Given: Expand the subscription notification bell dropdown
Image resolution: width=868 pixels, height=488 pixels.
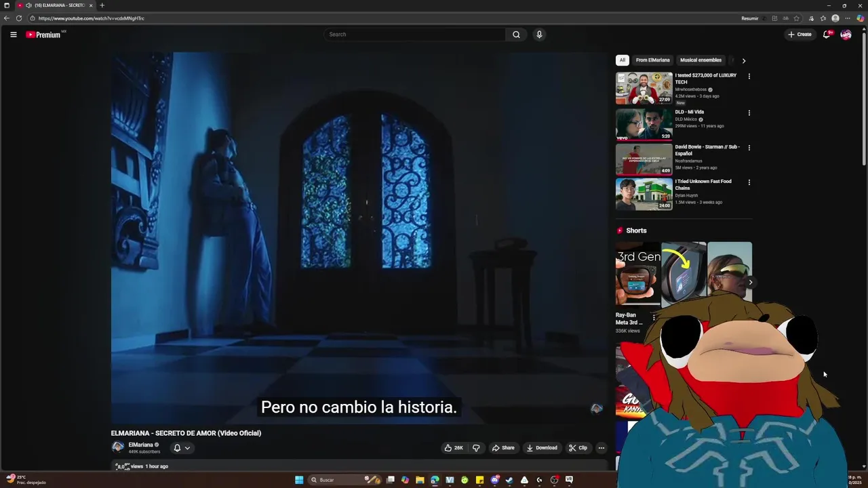Looking at the screenshot, I should (x=182, y=448).
